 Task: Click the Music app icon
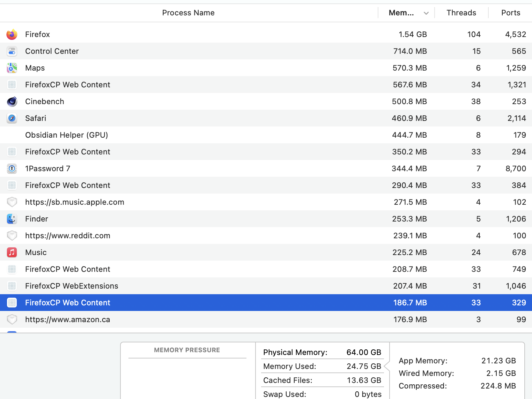tap(12, 252)
